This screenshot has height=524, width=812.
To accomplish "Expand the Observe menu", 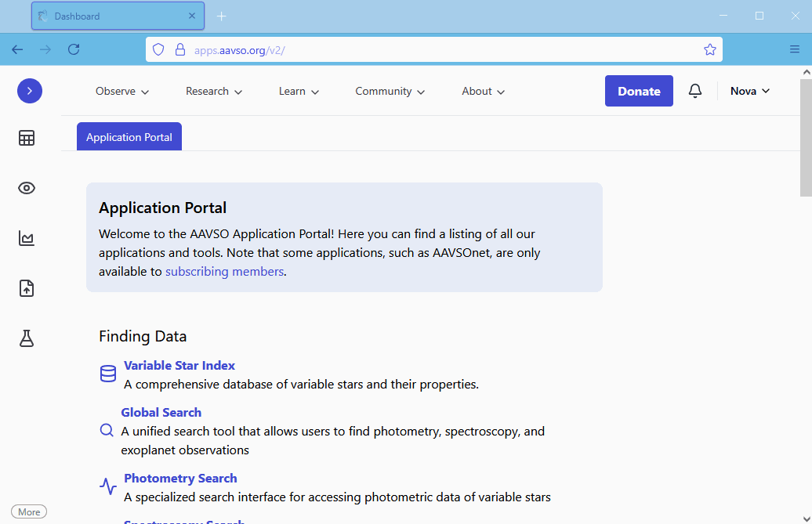I will coord(122,92).
